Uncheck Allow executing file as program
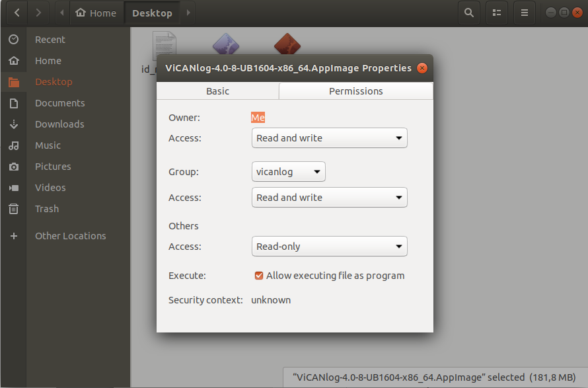The height and width of the screenshot is (388, 588). (259, 276)
